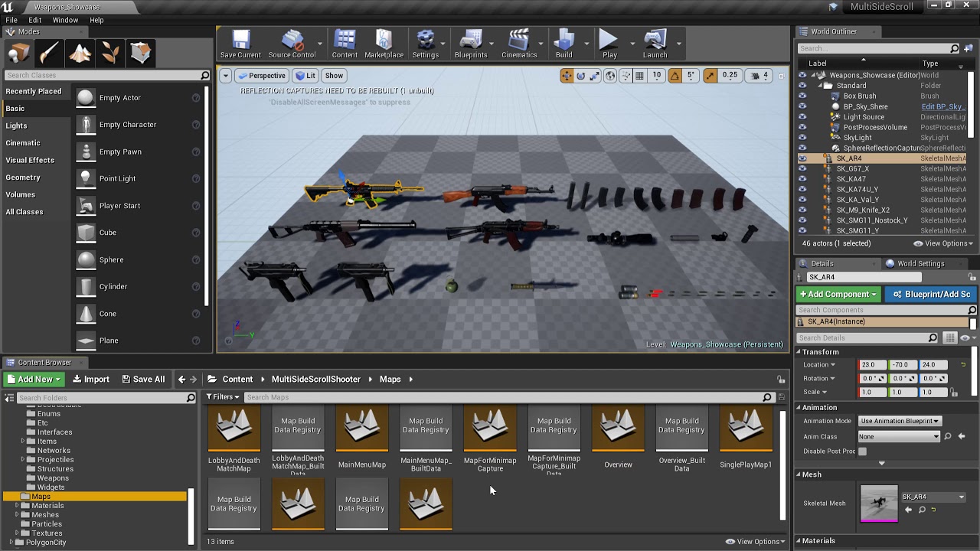The height and width of the screenshot is (551, 980).
Task: Open the Anim Class dropdown
Action: tap(899, 436)
